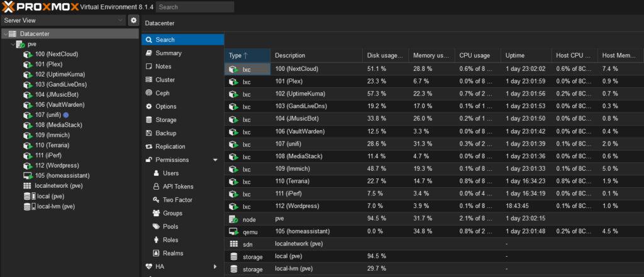Click container icon for 107 (unifi) in tree

pos(28,116)
